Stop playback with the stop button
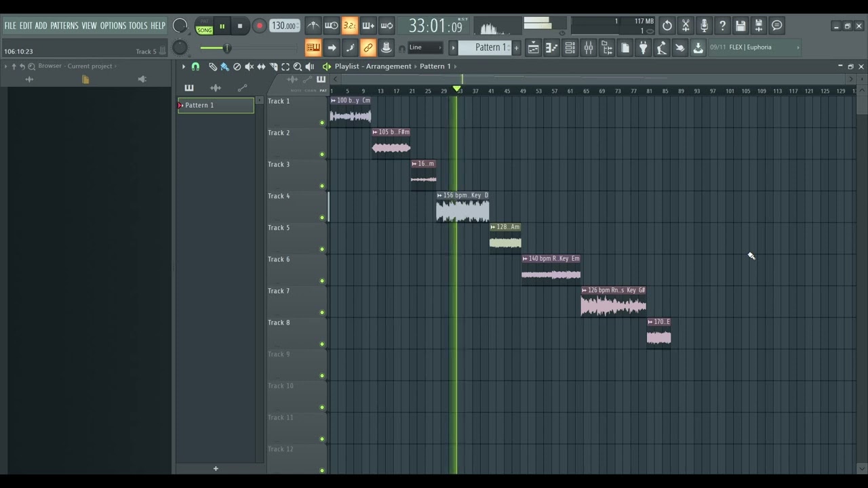Image resolution: width=868 pixels, height=488 pixels. click(240, 26)
